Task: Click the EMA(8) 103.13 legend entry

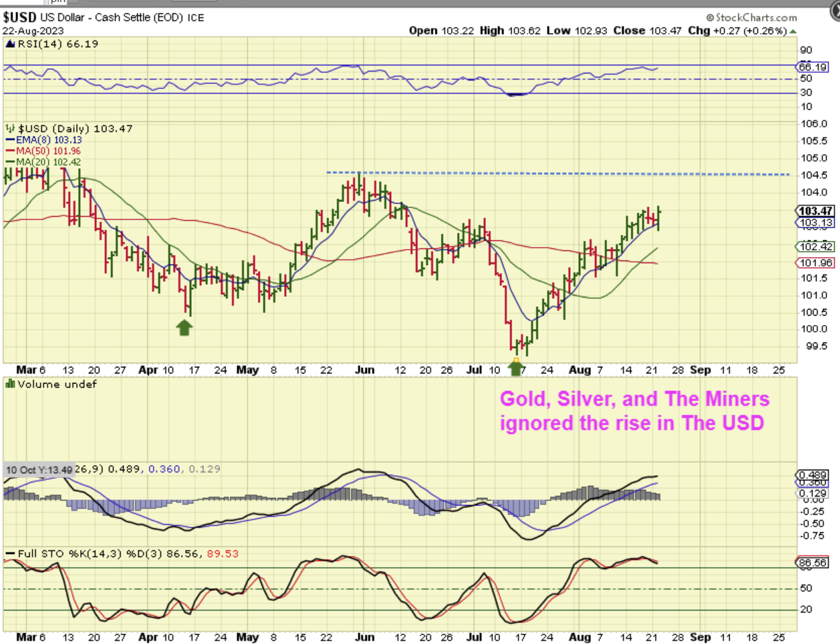Action: 44,140
